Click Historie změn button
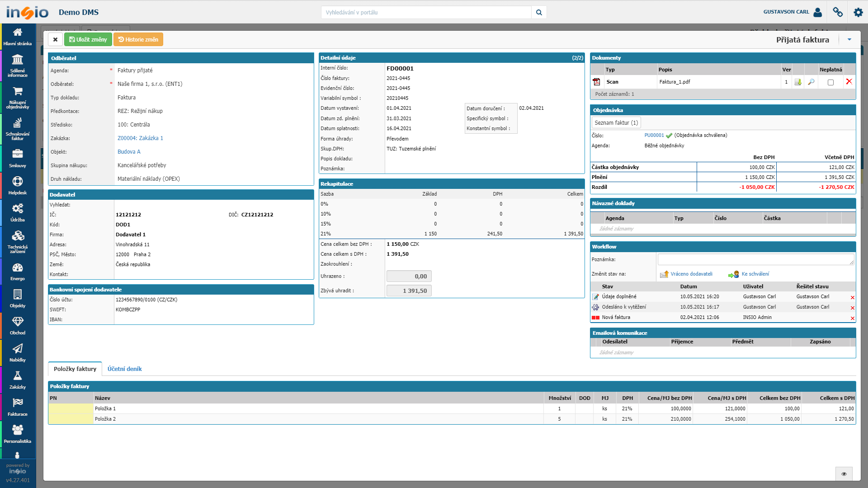This screenshot has width=868, height=488. pyautogui.click(x=138, y=39)
